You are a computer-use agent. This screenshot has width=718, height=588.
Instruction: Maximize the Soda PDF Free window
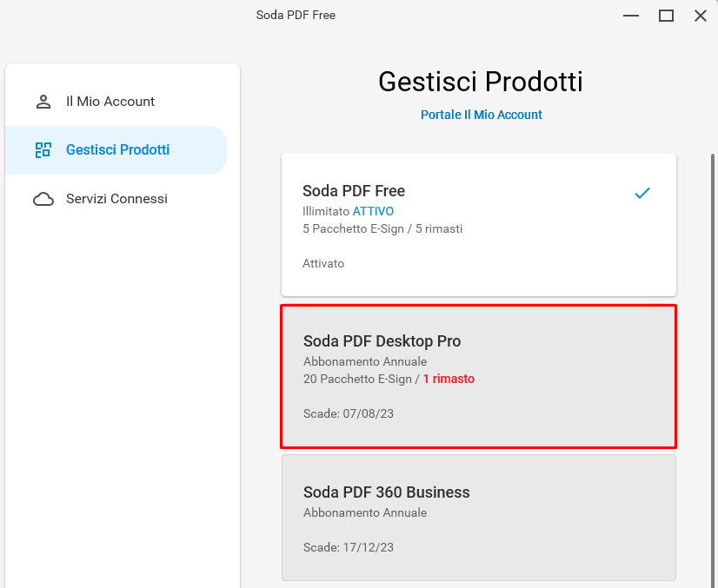(666, 16)
